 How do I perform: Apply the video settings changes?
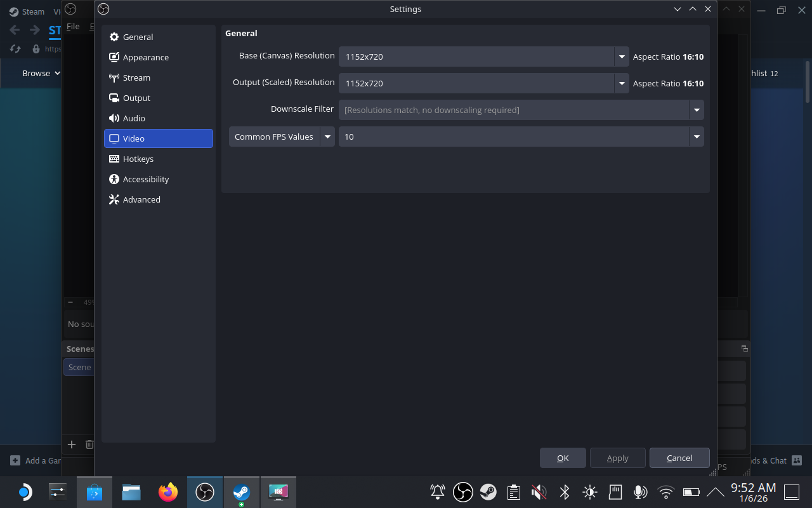pos(617,457)
